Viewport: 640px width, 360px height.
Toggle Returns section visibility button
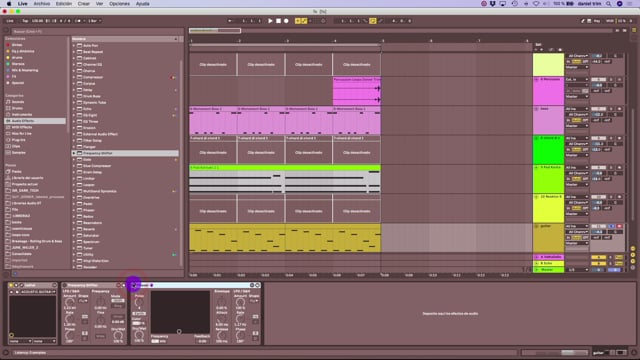pos(633,255)
